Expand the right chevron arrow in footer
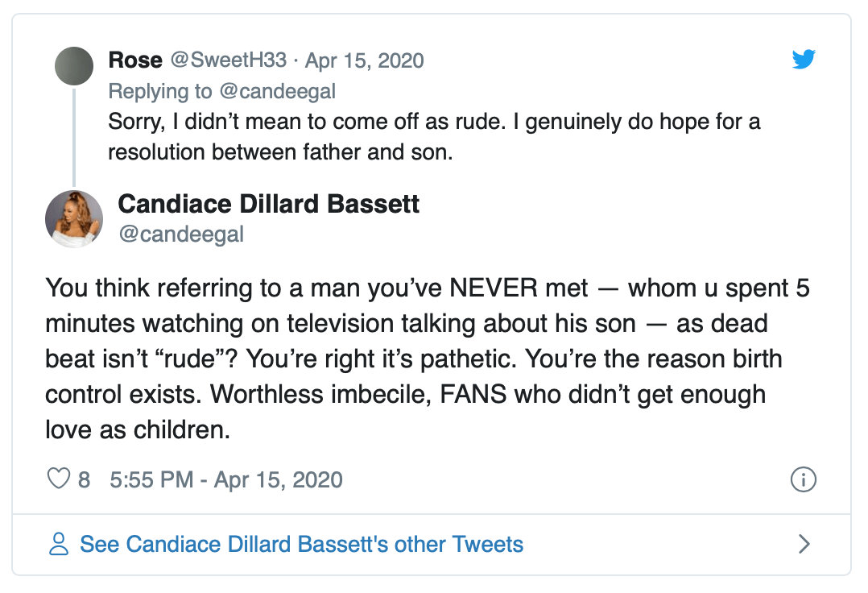868x593 pixels. (804, 545)
